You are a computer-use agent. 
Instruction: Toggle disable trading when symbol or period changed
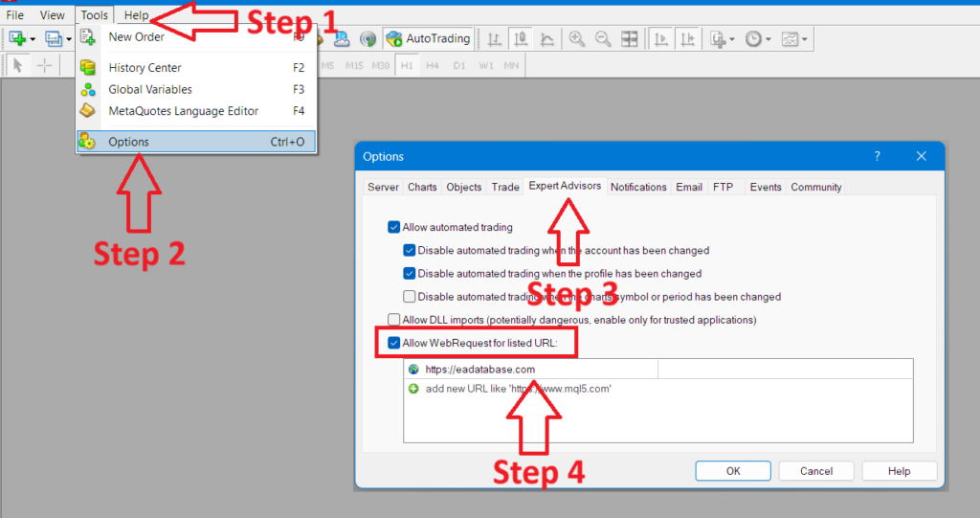(410, 297)
